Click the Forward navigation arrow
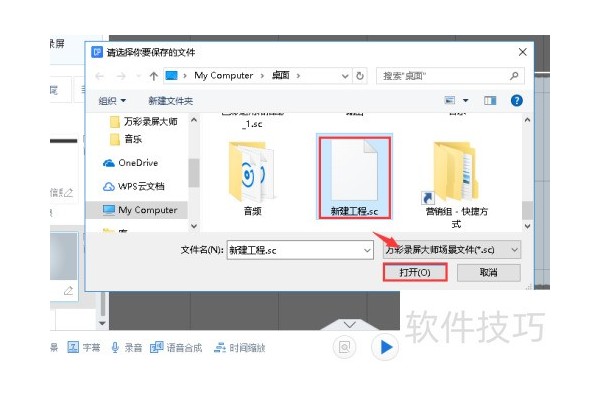Screen dimensions: 600x400 pos(121,76)
